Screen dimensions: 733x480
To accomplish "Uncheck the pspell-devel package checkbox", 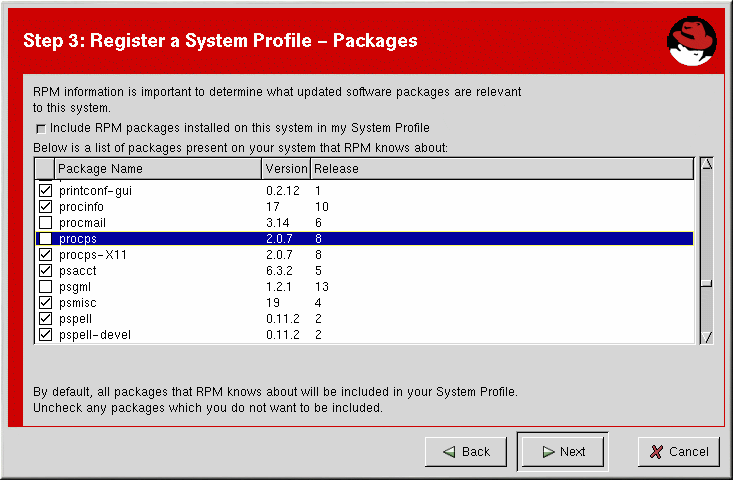I will click(45, 334).
